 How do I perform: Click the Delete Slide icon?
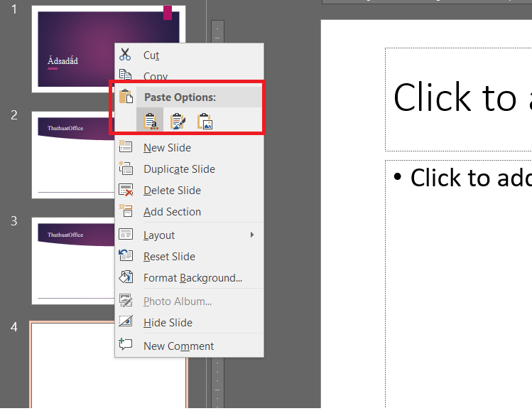click(x=126, y=191)
